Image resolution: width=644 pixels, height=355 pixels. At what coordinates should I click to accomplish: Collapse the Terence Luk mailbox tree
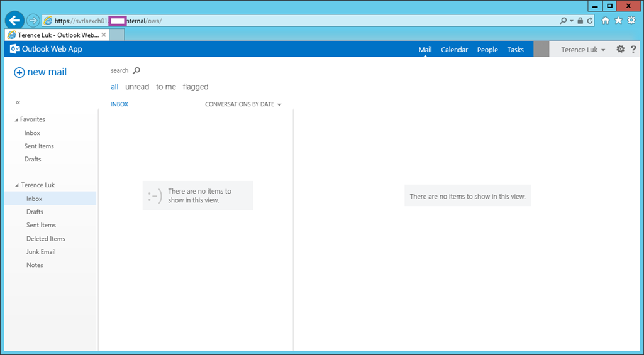pos(17,185)
